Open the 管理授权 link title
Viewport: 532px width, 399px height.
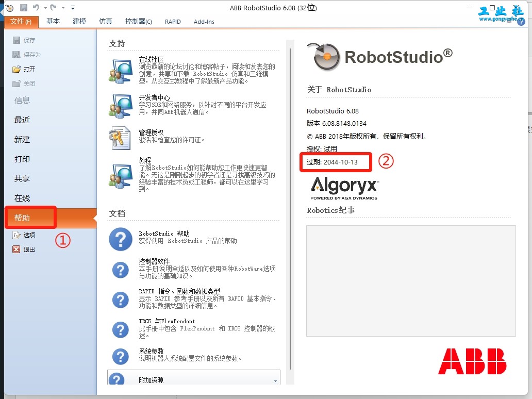coord(152,132)
